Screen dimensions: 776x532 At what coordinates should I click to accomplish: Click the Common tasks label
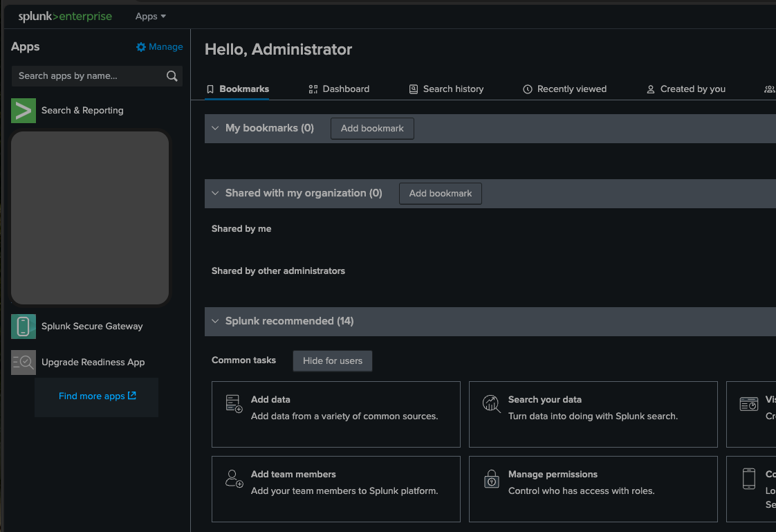point(243,360)
